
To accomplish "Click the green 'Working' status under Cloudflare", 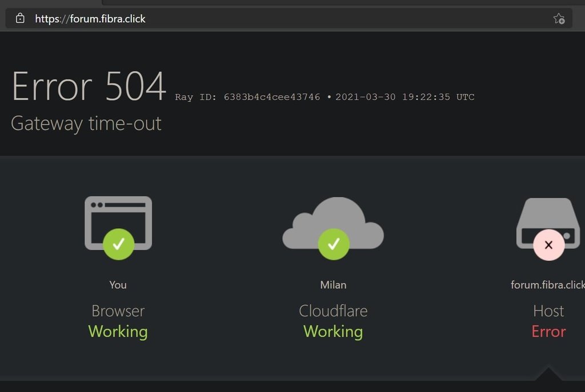I will point(333,332).
